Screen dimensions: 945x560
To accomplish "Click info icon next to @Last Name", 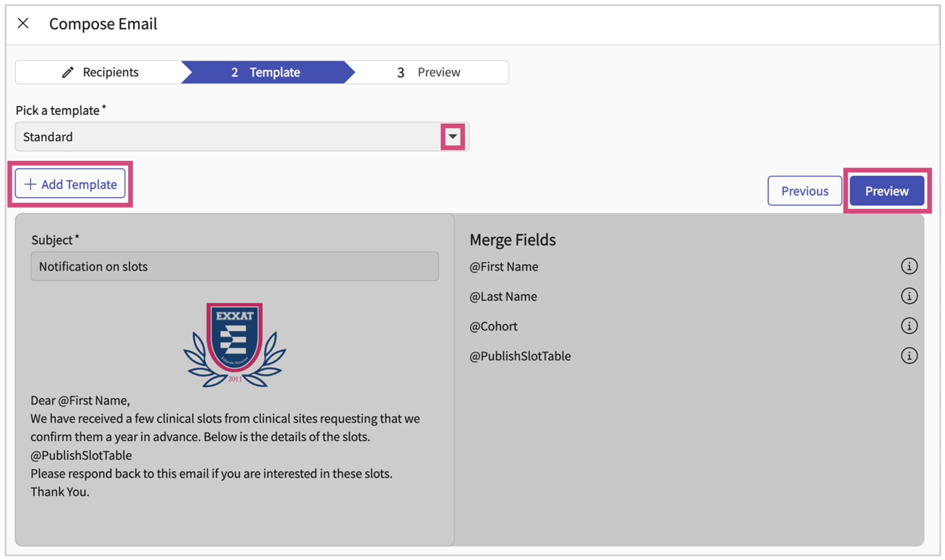I will tap(909, 296).
